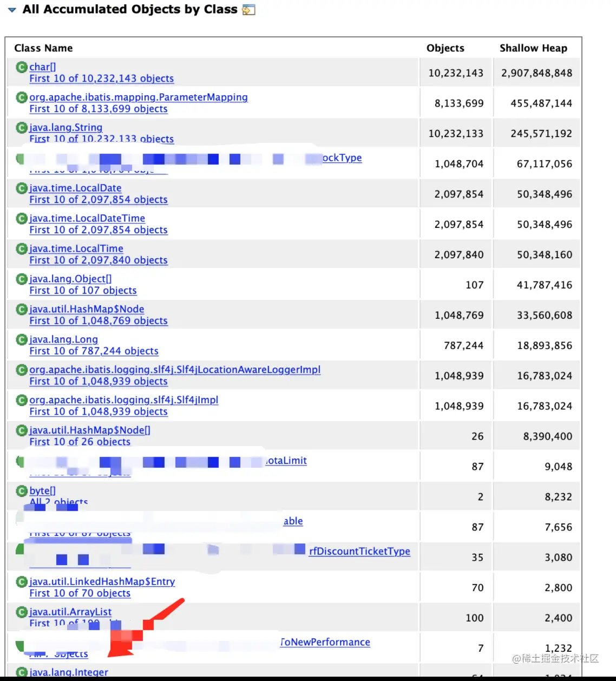Click the class icon beside java.time.LocalTime
The width and height of the screenshot is (616, 681).
coord(22,249)
